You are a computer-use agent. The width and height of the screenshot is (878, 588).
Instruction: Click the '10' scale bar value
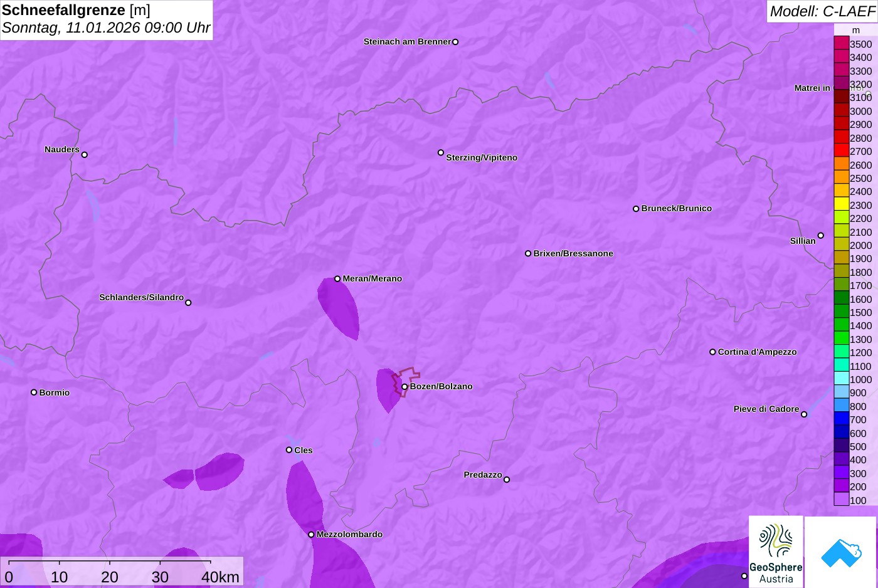60,577
